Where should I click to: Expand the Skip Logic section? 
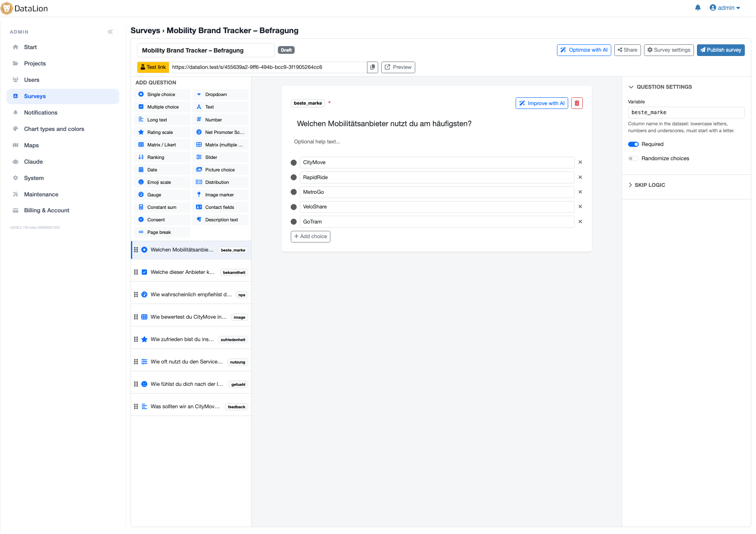point(647,185)
